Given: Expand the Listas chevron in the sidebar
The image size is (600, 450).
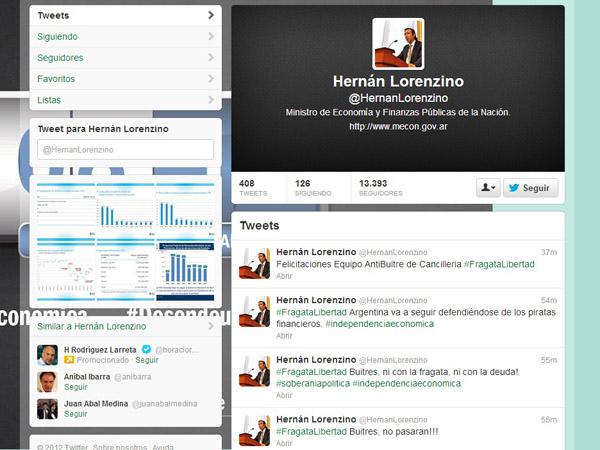Looking at the screenshot, I should pyautogui.click(x=211, y=101).
